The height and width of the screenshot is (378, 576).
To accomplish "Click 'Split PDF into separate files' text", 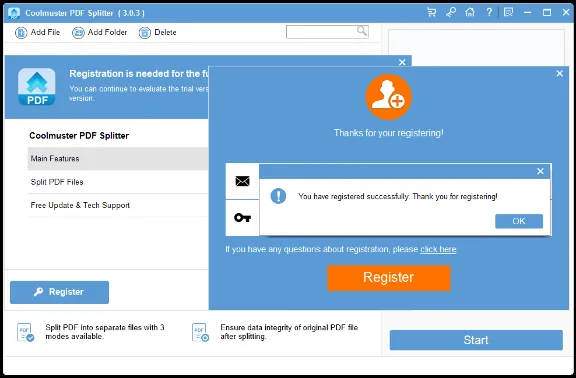I will (x=105, y=332).
